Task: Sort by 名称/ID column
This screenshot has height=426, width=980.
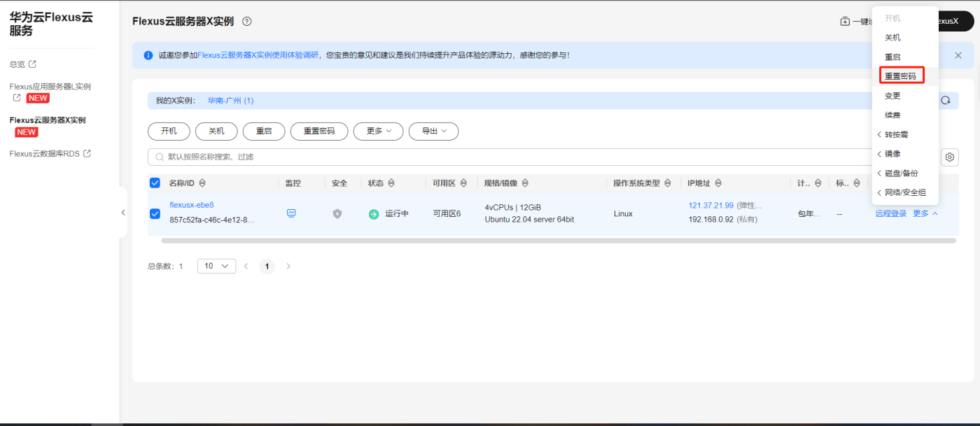Action: (202, 183)
